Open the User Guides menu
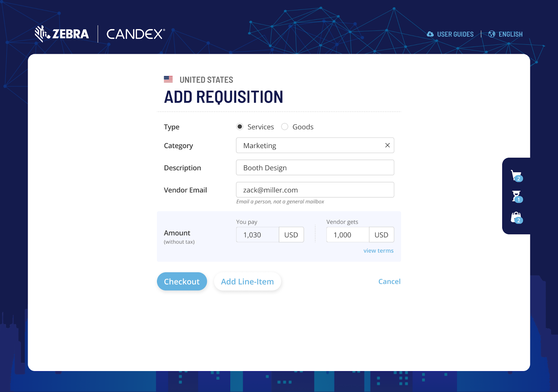Screen dimensions: 558x392 click(455, 34)
